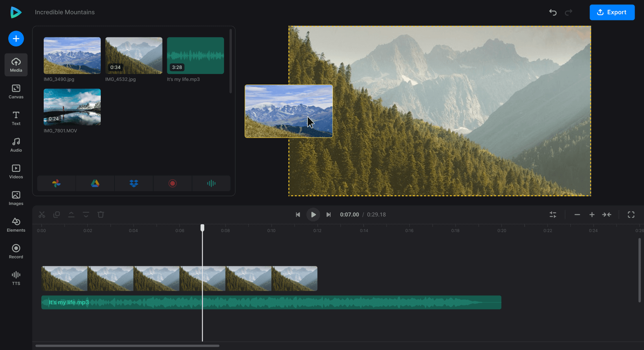Delete selected clip with trash icon

[x=101, y=215]
